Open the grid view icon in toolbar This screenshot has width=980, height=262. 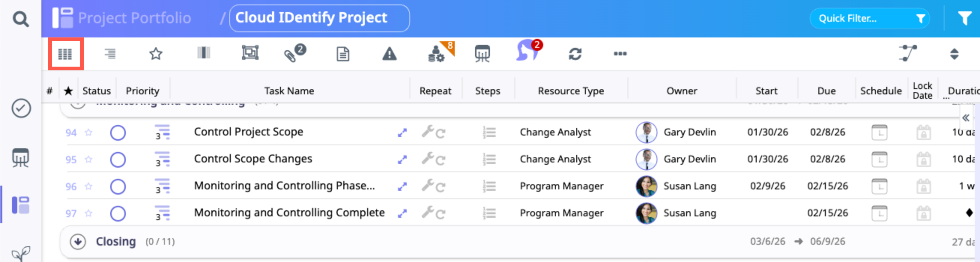pyautogui.click(x=65, y=54)
